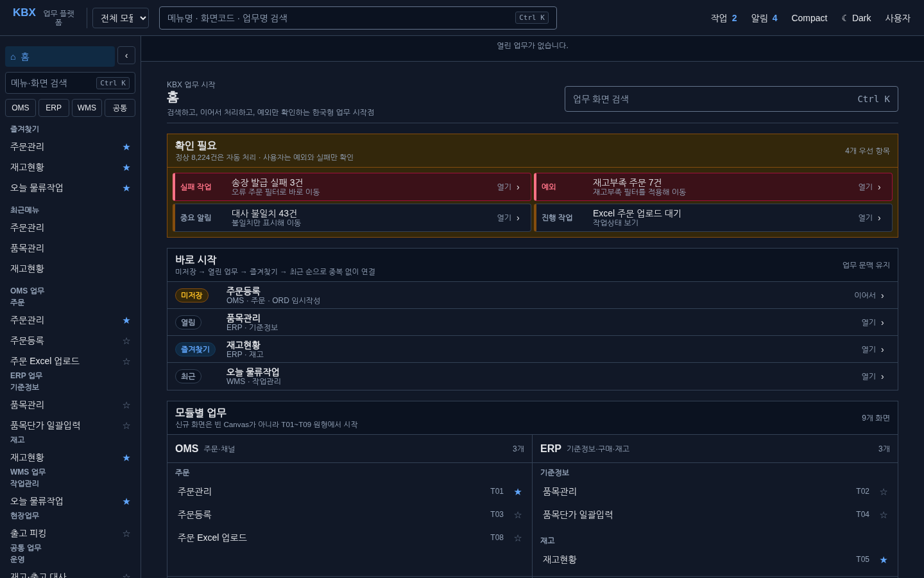Star 주문 Excel 업로드 T08 in the OMS card

point(518,538)
